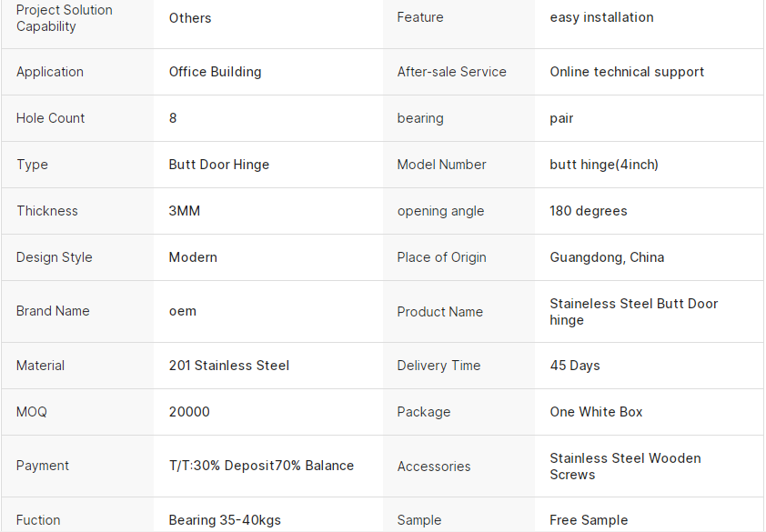Screen dimensions: 766x532
Task: Click the 'Free Sample' value
Action: coord(589,520)
